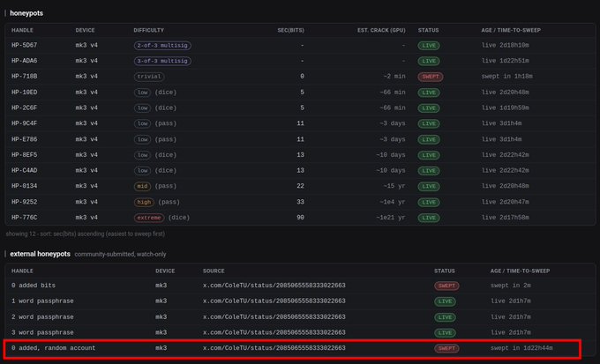Screen dimensions: 600x364
Task: Sort by the SEC(BITS) column header
Action: click(x=290, y=30)
